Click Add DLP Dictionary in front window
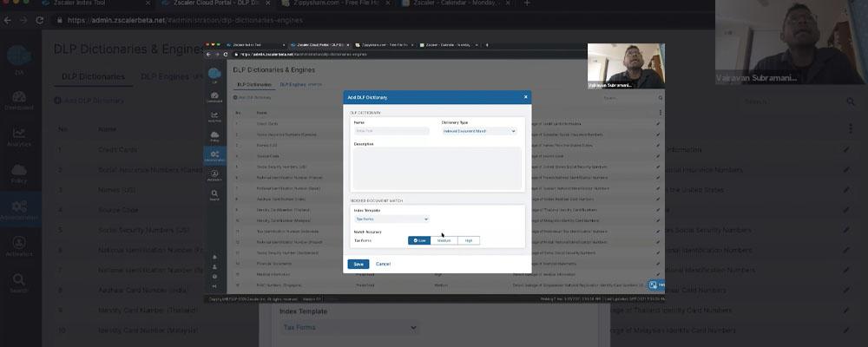The width and height of the screenshot is (868, 347). (252, 97)
